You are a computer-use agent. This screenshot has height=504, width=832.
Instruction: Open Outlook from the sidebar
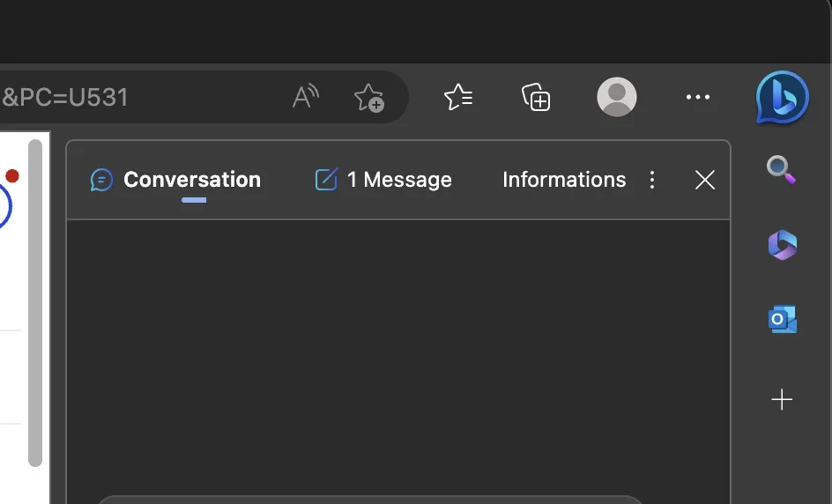[782, 320]
